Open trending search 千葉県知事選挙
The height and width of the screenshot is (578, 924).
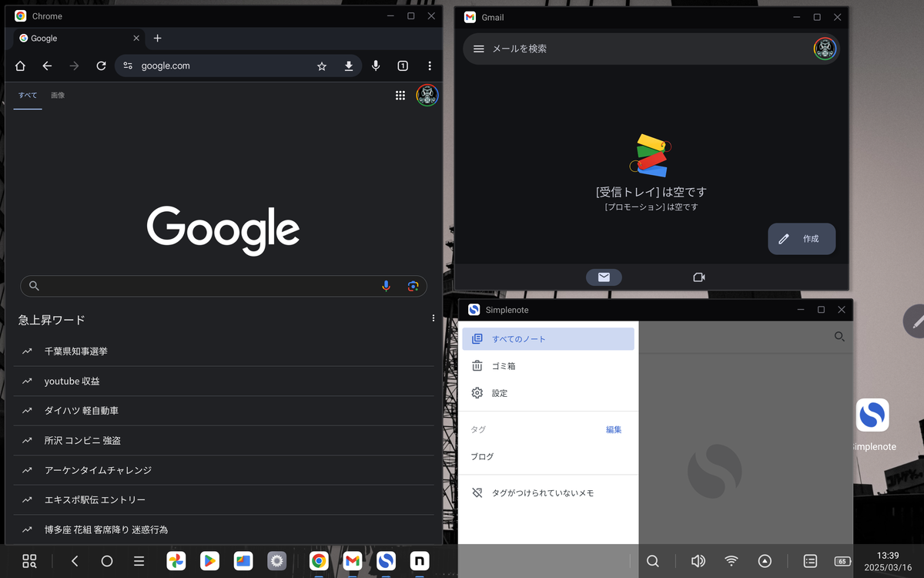pyautogui.click(x=223, y=351)
